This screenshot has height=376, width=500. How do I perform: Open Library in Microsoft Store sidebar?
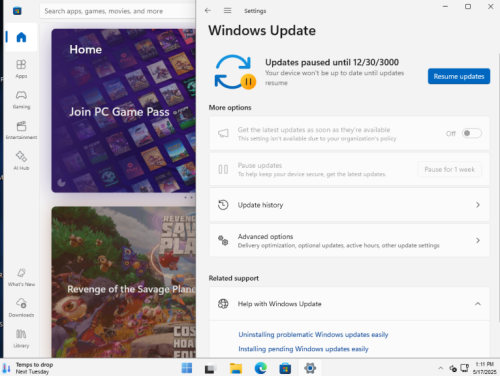21,338
